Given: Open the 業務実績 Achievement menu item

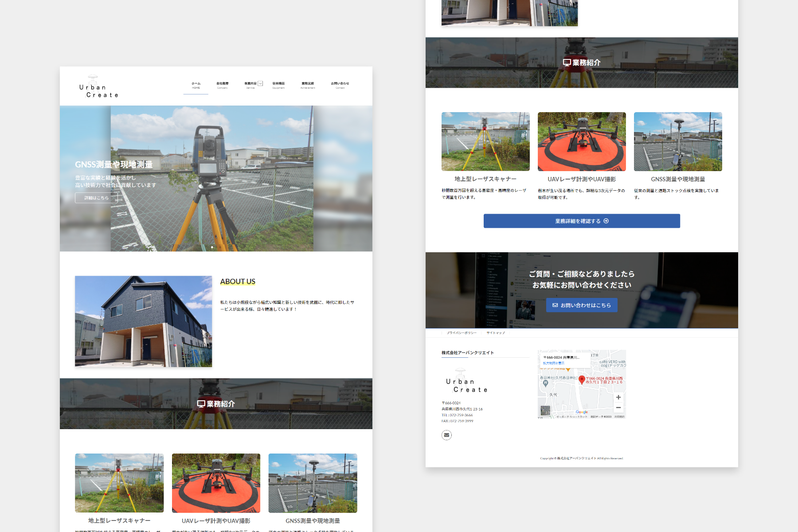Looking at the screenshot, I should point(308,85).
